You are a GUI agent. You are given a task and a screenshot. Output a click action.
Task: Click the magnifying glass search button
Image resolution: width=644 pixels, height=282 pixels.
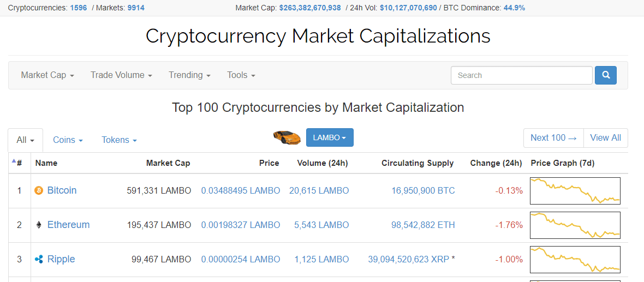605,75
